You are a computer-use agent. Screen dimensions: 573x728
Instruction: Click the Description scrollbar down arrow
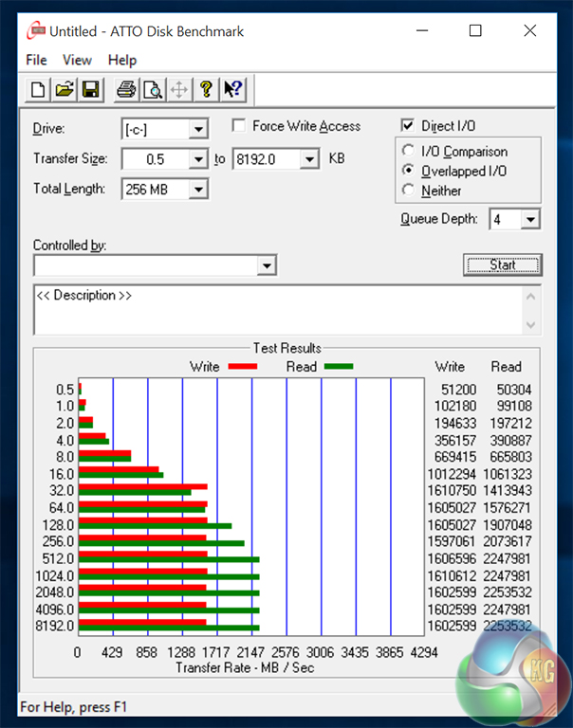coord(530,325)
